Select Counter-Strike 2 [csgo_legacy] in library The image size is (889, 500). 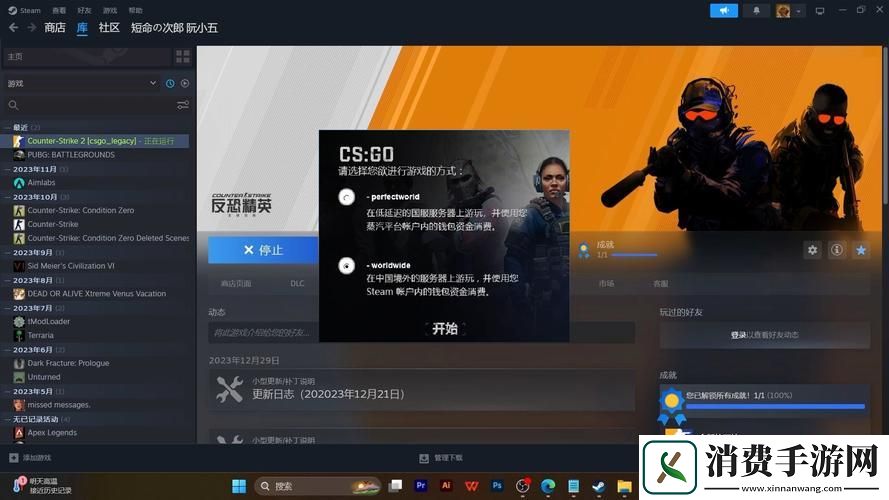coord(95,141)
